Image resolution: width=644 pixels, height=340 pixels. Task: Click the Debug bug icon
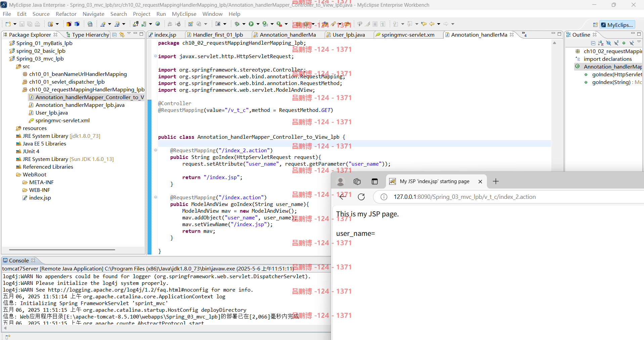[x=237, y=24]
